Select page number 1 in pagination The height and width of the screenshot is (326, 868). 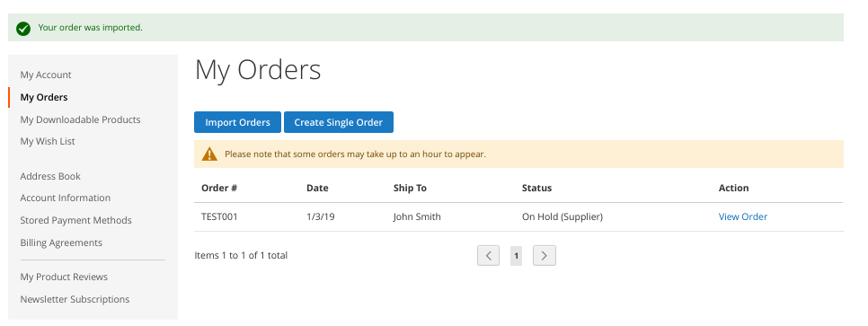[x=516, y=256]
